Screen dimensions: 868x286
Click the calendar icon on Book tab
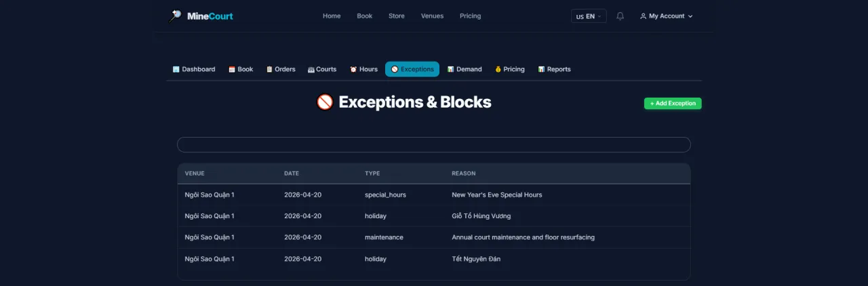pyautogui.click(x=232, y=69)
